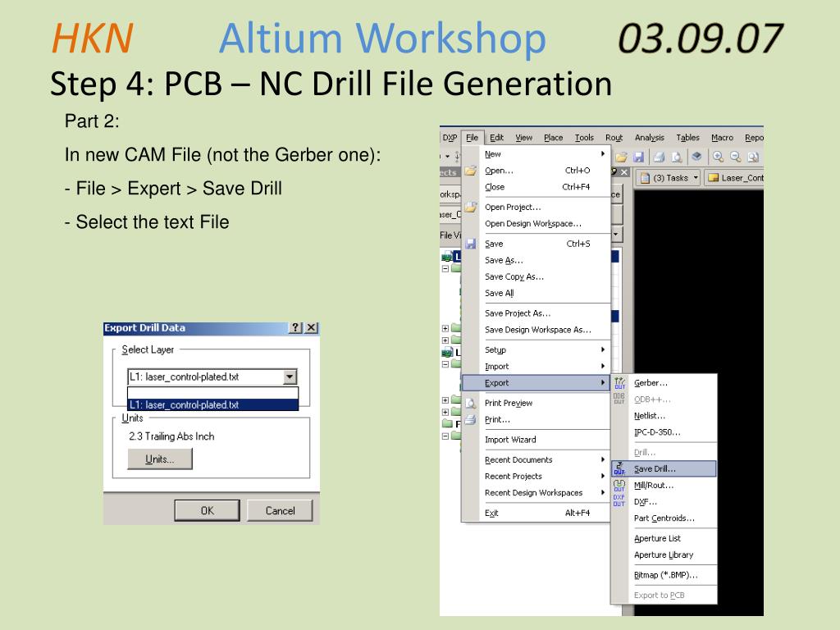Open the View menu

524,137
